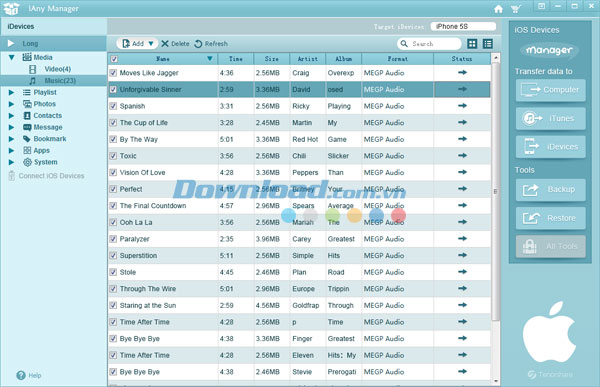
Task: Collapse the Media tree node
Action: [x=11, y=57]
